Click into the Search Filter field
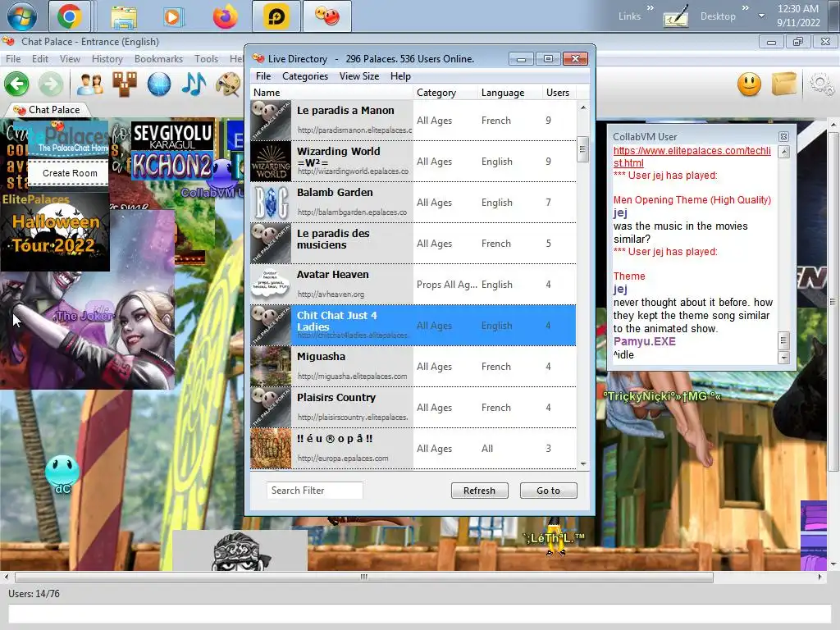 point(314,491)
